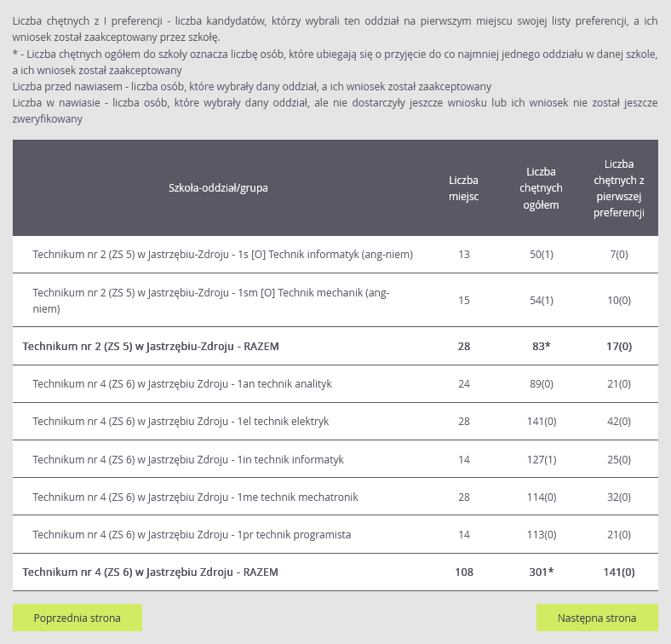This screenshot has height=644, width=671.
Task: Click the 'Poprzednia strona' button
Action: tap(77, 618)
